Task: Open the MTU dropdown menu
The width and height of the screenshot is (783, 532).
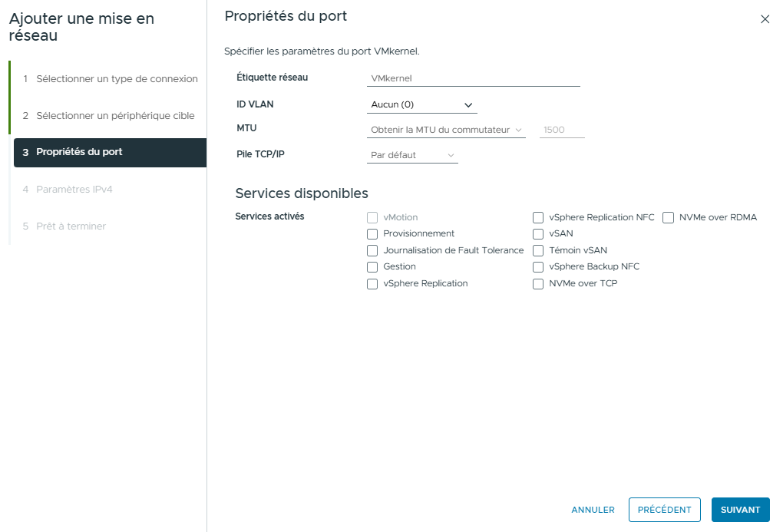Action: coord(445,129)
